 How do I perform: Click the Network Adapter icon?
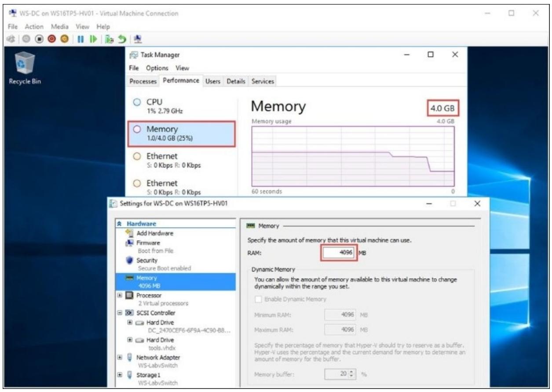tap(129, 358)
